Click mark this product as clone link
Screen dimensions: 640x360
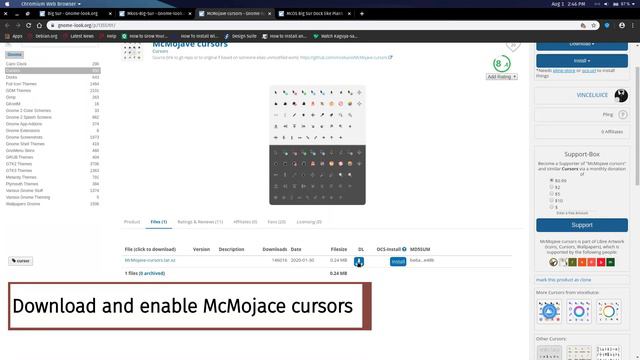(563, 280)
